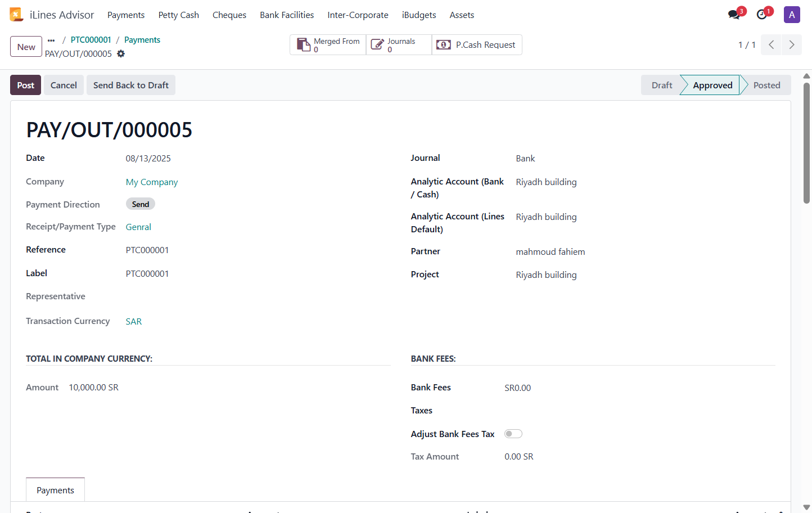The image size is (812, 513).
Task: Click the vertical page scrollbar
Action: [807, 143]
